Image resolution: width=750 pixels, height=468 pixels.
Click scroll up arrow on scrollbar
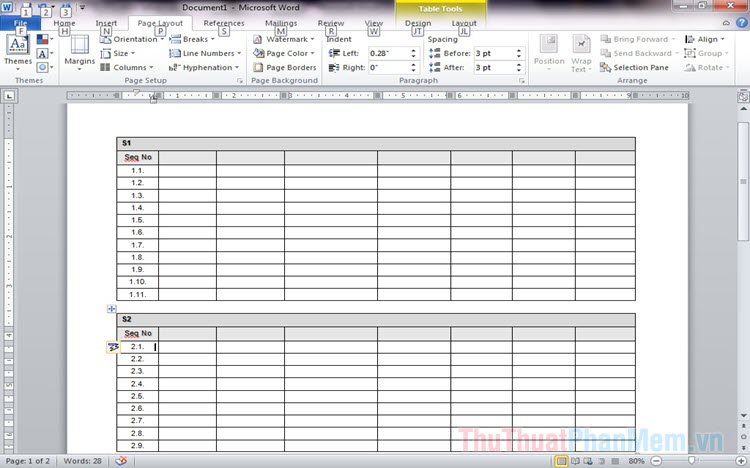[x=743, y=109]
